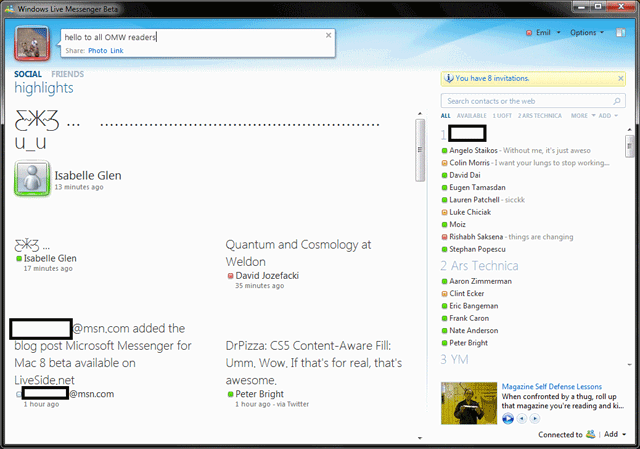Go to next video

click(x=535, y=418)
